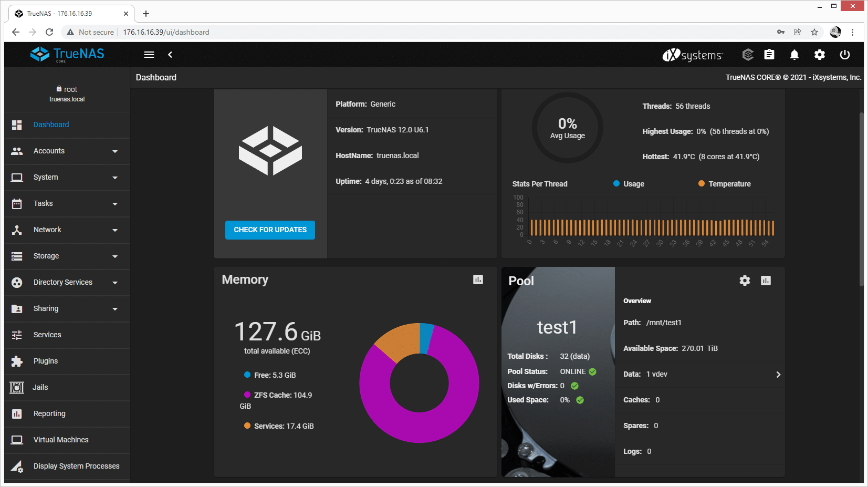Image resolution: width=868 pixels, height=487 pixels.
Task: Click the browser back button
Action: click(16, 32)
